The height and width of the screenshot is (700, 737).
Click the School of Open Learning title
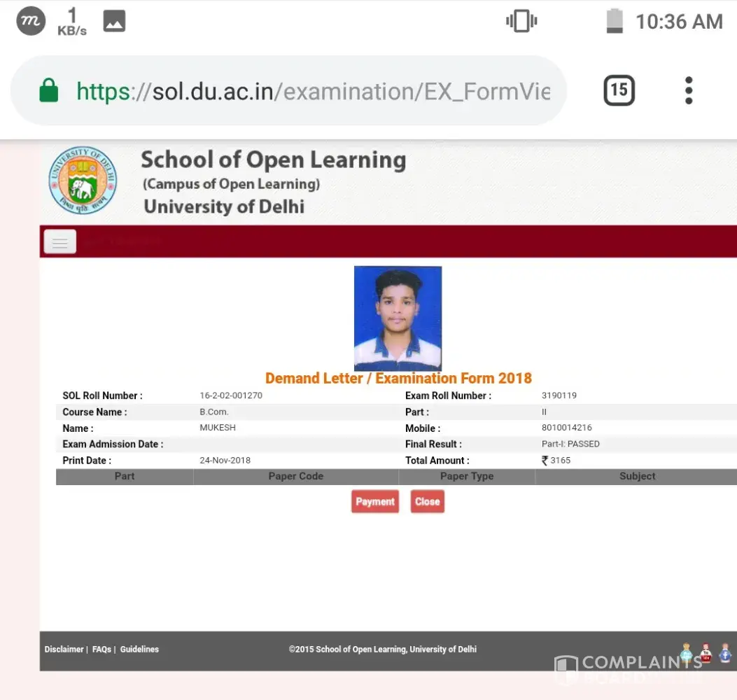(274, 160)
